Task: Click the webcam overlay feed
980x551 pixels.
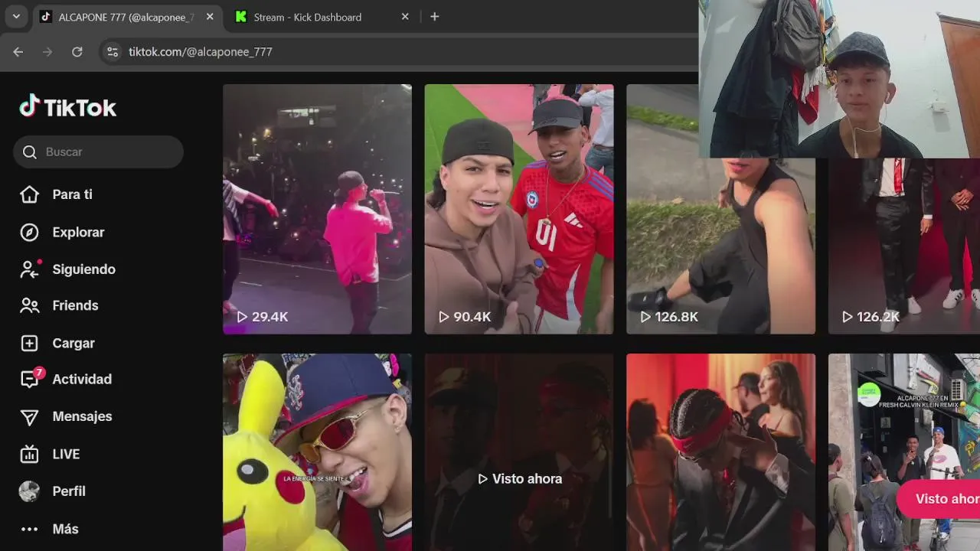Action: [x=839, y=79]
